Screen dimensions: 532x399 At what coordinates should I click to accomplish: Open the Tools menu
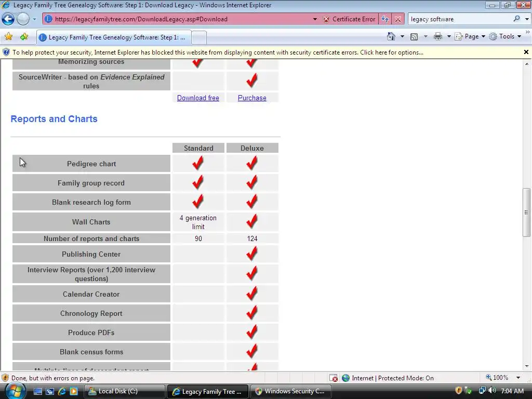505,36
